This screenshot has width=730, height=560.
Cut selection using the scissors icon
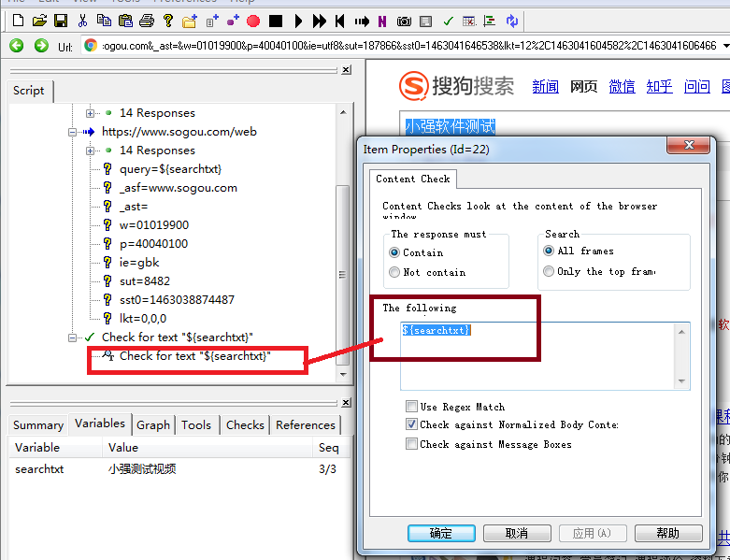point(83,21)
